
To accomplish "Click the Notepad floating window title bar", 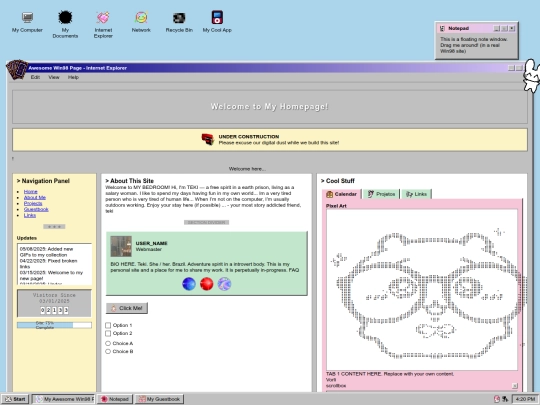I will (x=477, y=28).
